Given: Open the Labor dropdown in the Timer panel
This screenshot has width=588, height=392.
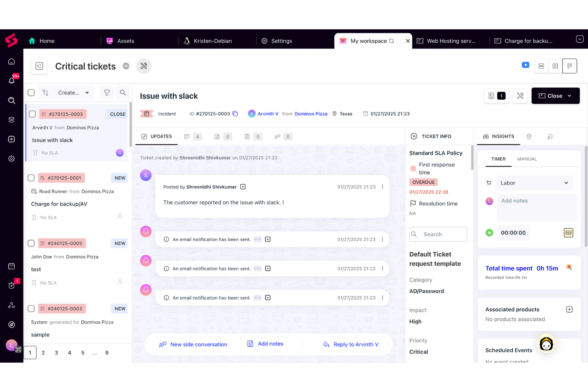Looking at the screenshot, I should [534, 183].
